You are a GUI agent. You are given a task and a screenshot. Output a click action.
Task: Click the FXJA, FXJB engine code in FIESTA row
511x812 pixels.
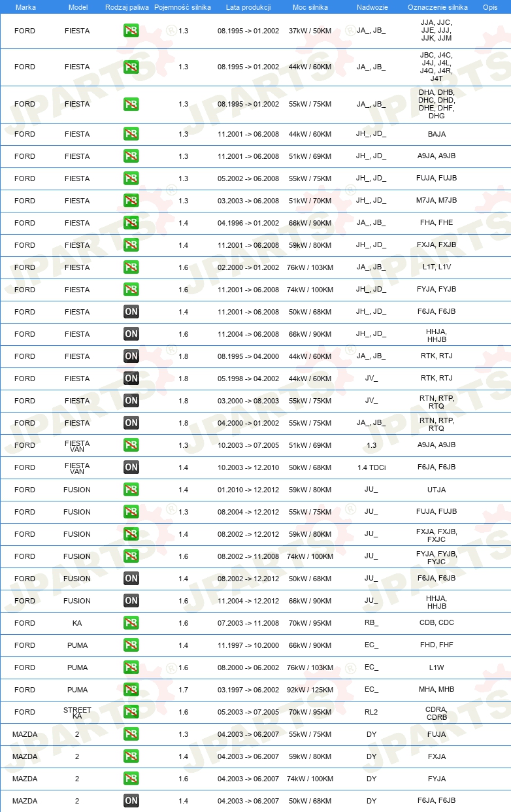pos(437,245)
